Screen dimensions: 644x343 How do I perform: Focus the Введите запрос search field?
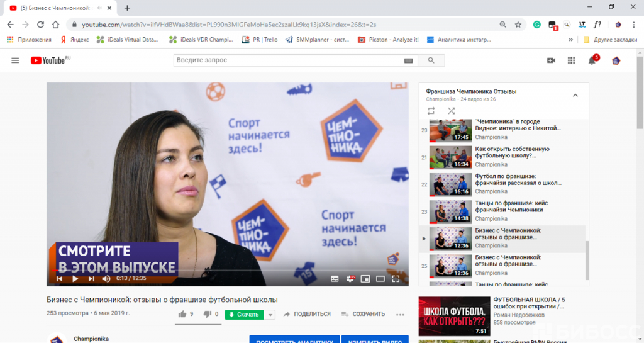289,60
